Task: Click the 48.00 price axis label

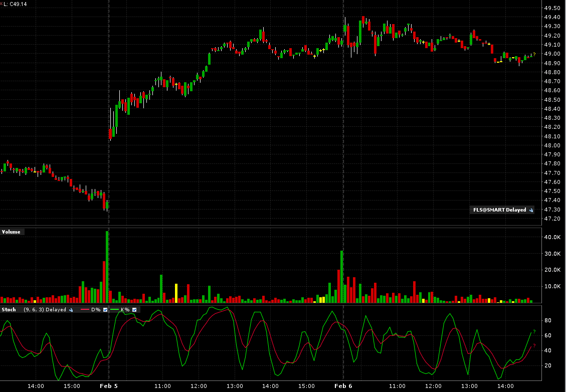Action: pos(552,145)
